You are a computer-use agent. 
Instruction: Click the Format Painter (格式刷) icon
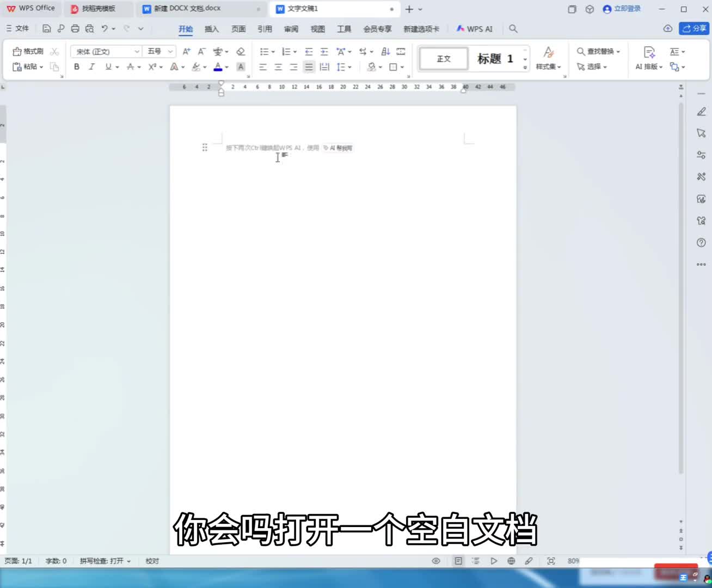28,51
